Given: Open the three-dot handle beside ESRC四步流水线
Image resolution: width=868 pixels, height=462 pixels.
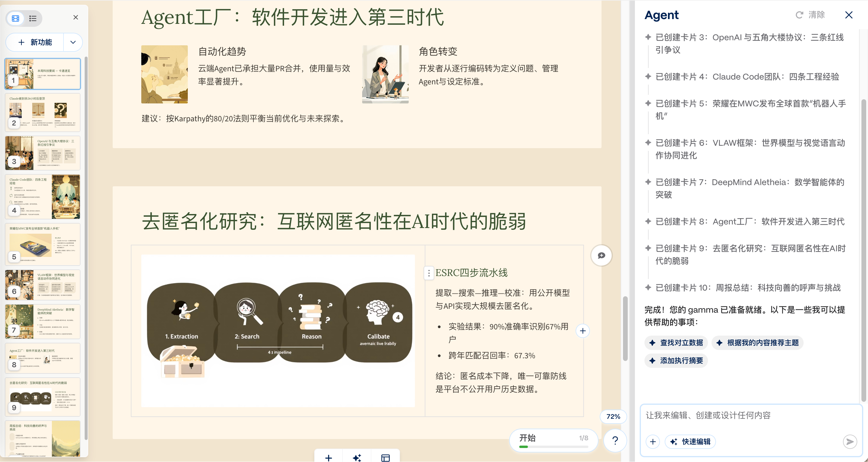Looking at the screenshot, I should (x=429, y=273).
